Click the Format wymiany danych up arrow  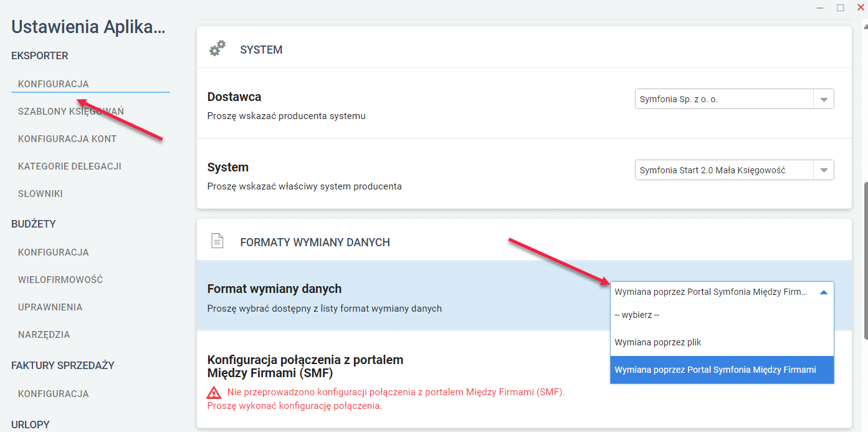coord(824,292)
